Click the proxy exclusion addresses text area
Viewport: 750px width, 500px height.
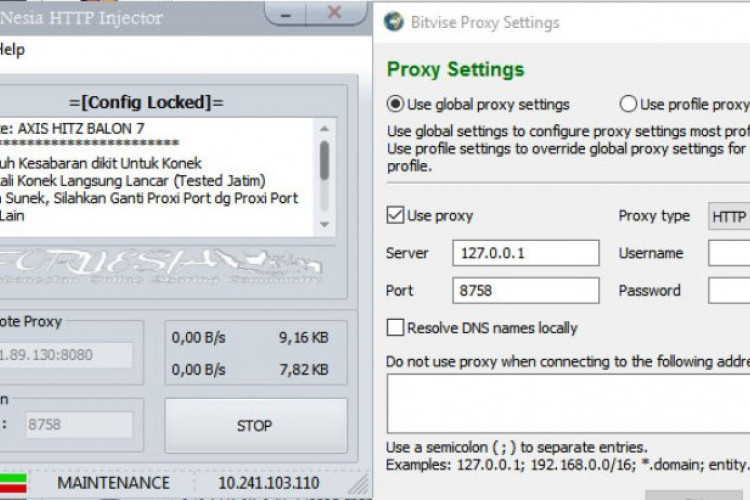point(568,404)
